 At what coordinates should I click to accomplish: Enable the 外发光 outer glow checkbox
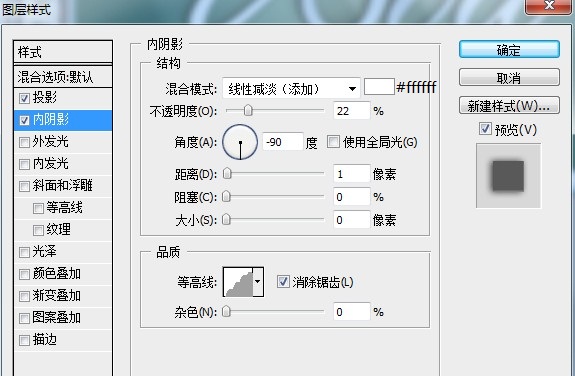coord(24,142)
